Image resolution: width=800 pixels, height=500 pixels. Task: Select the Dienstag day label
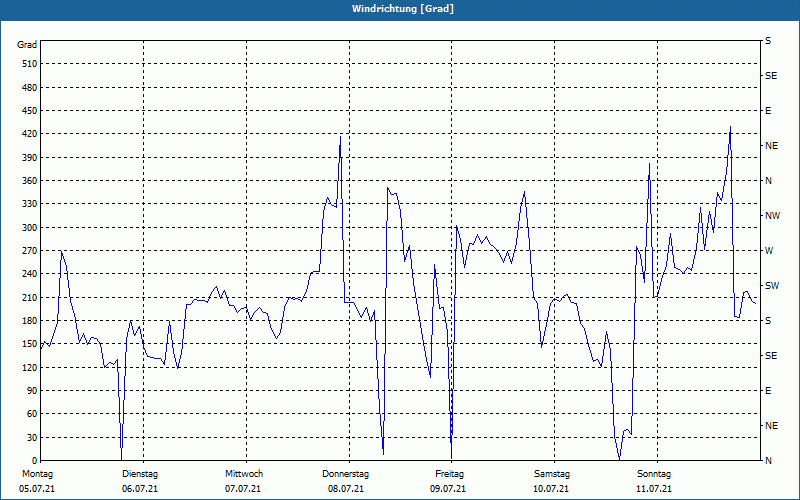coord(140,474)
